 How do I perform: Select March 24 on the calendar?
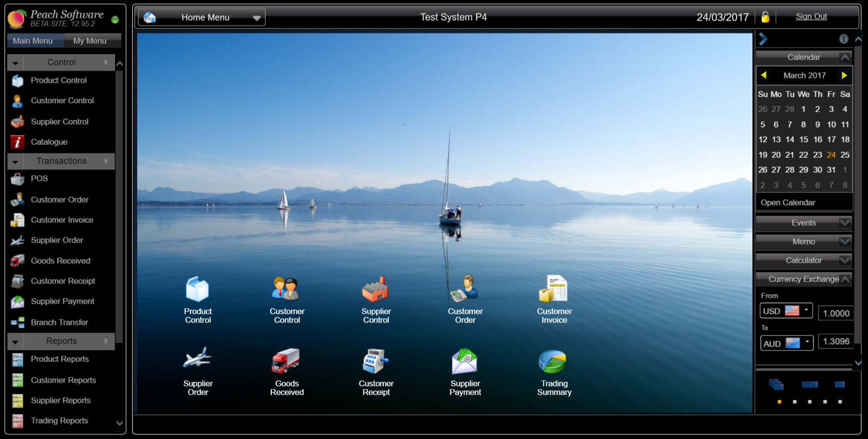pyautogui.click(x=831, y=155)
